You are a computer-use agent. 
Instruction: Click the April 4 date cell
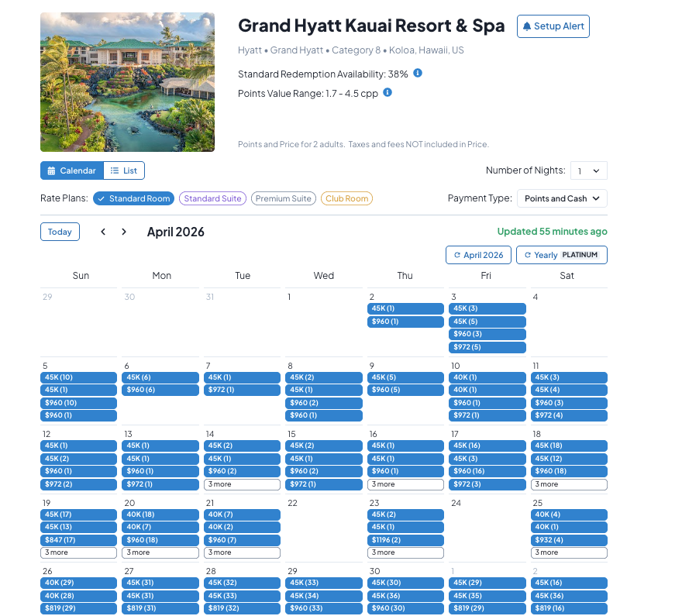pos(569,322)
